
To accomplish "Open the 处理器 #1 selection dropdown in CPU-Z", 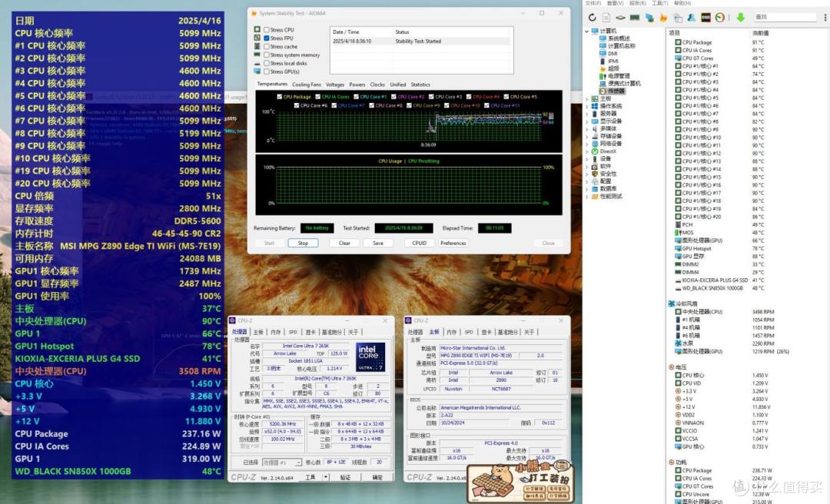I will click(x=282, y=463).
